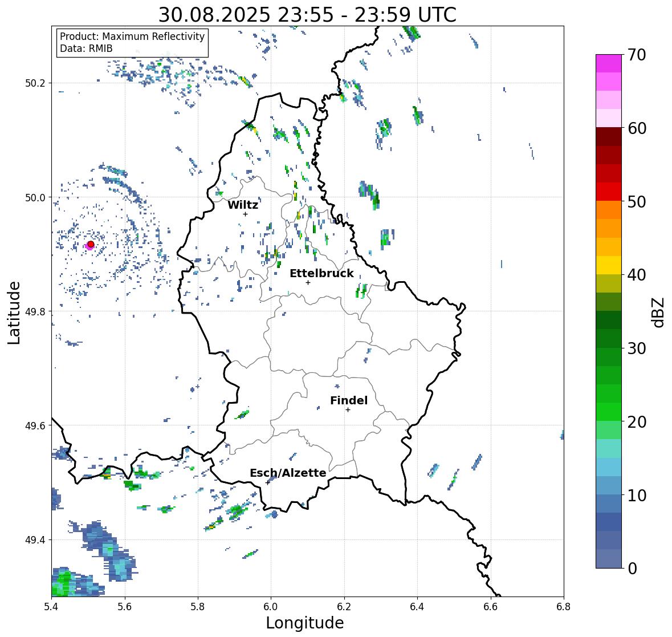This screenshot has width=672, height=637.
Task: Click the bright red color band below 55 dBZ
Action: (x=609, y=192)
